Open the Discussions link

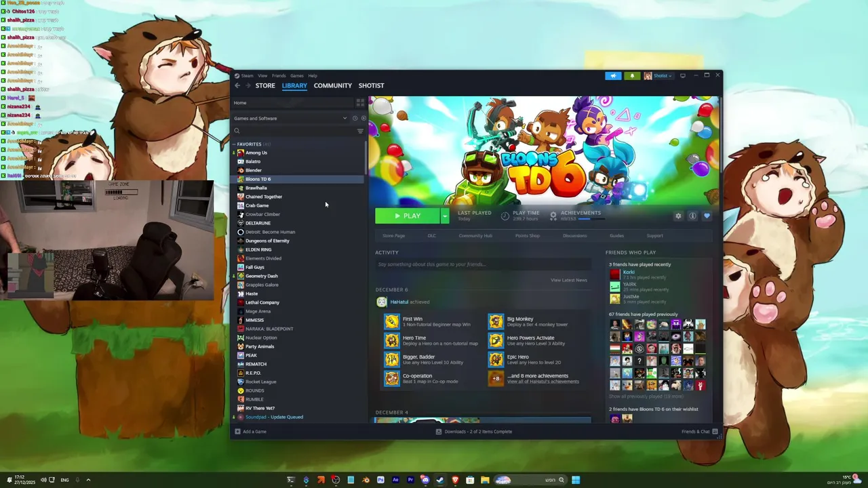(x=574, y=235)
